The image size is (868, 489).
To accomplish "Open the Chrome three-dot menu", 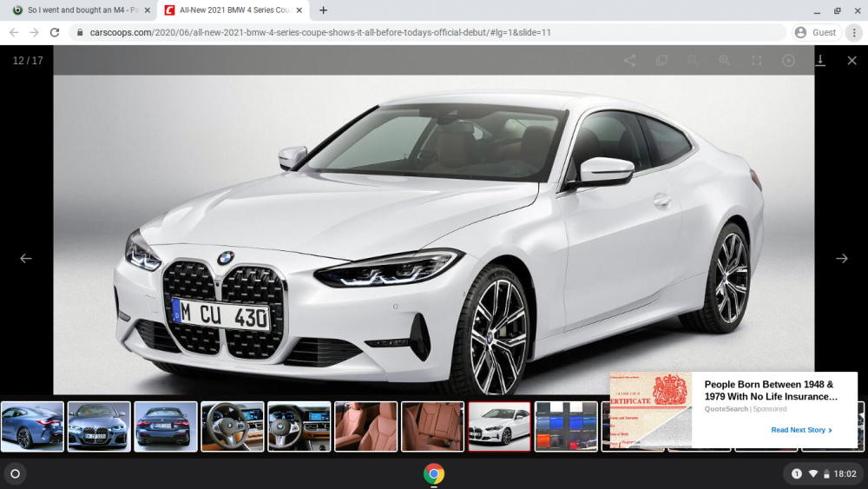I will [854, 33].
